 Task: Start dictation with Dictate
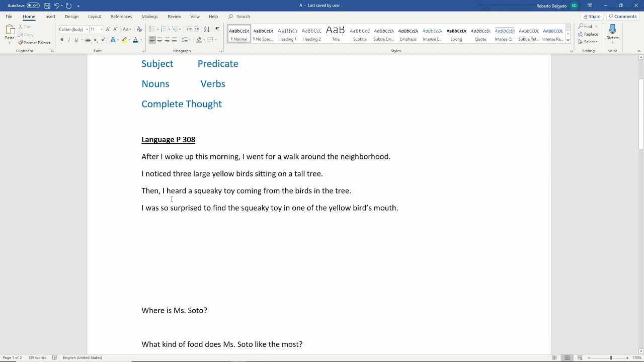[612, 33]
